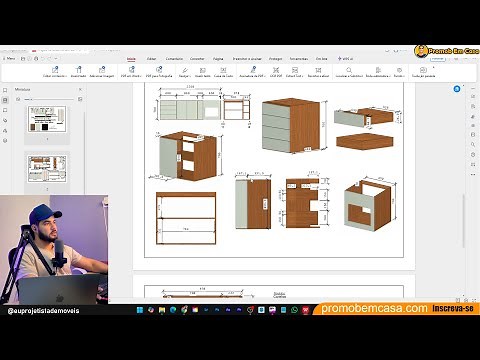Click the Print icon in quick access bar
Screen dimensions: 480x360
36,59
